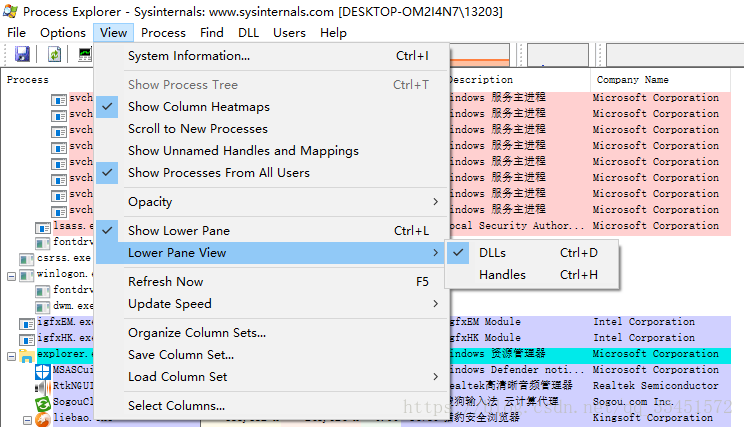The width and height of the screenshot is (744, 427).
Task: Collapse the winlogon process tree node
Action: 11,276
